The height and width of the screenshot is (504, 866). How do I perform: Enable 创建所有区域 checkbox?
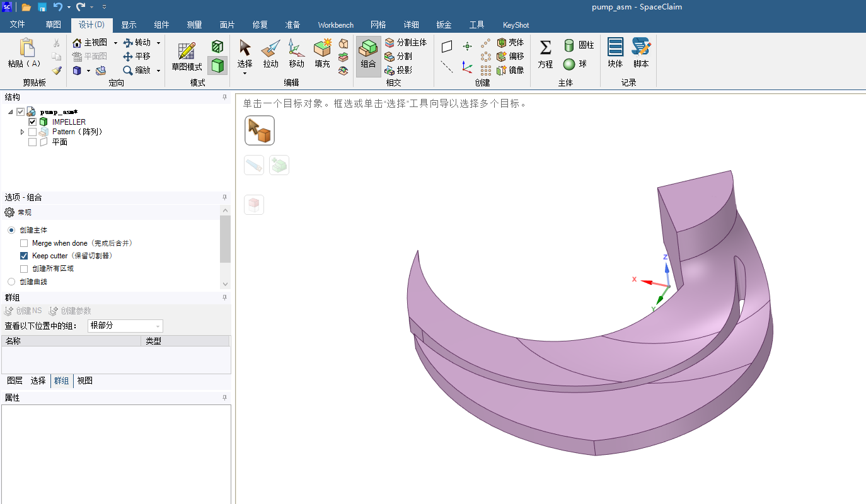pos(24,268)
